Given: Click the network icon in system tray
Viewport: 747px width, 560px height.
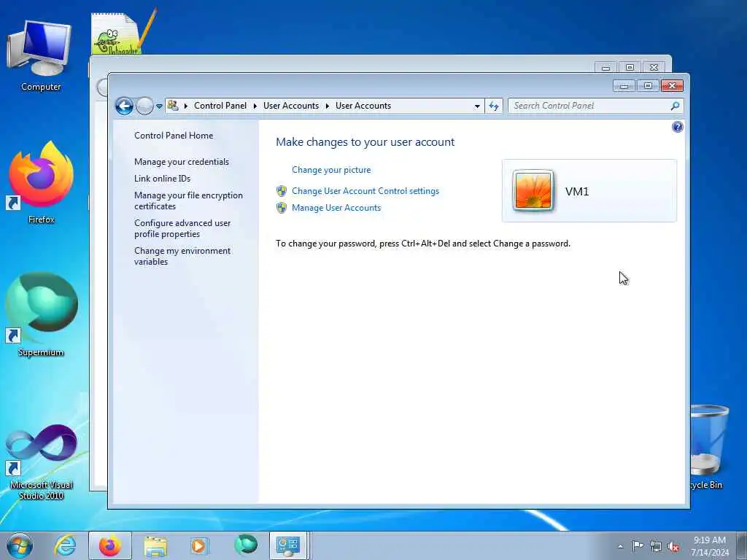Looking at the screenshot, I should pos(656,546).
